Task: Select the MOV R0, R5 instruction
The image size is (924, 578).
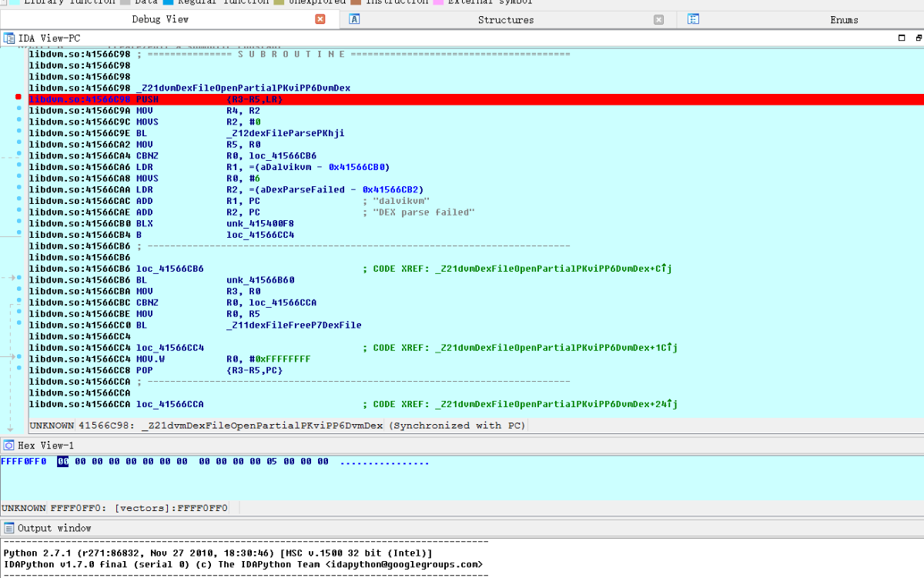Action: click(198, 314)
